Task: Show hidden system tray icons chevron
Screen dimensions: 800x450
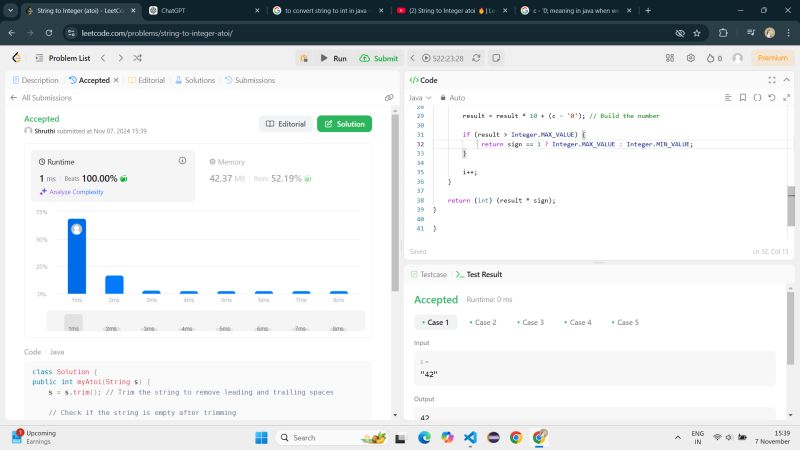Action: click(x=678, y=438)
